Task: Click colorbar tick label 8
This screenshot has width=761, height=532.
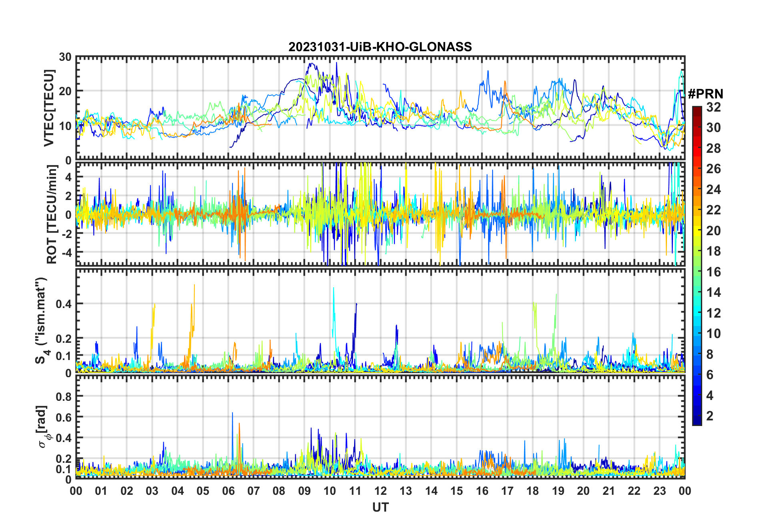Action: [x=710, y=354]
